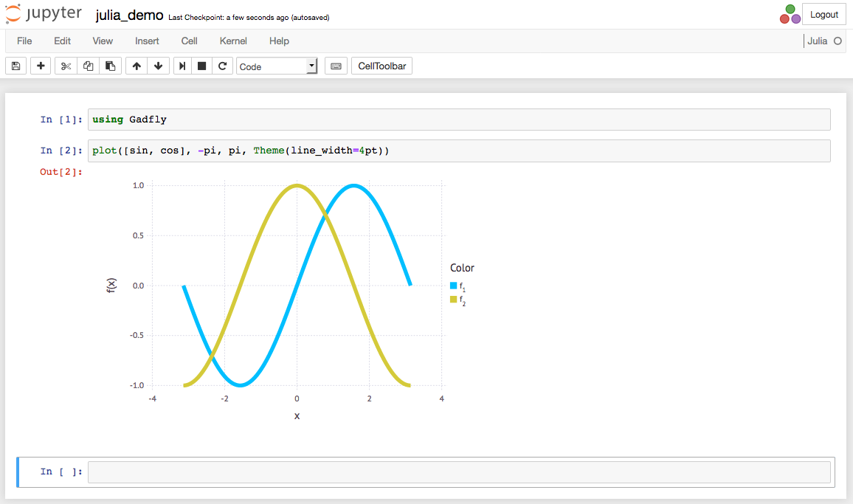Click the save and checkpoint icon
853x504 pixels.
[x=16, y=66]
